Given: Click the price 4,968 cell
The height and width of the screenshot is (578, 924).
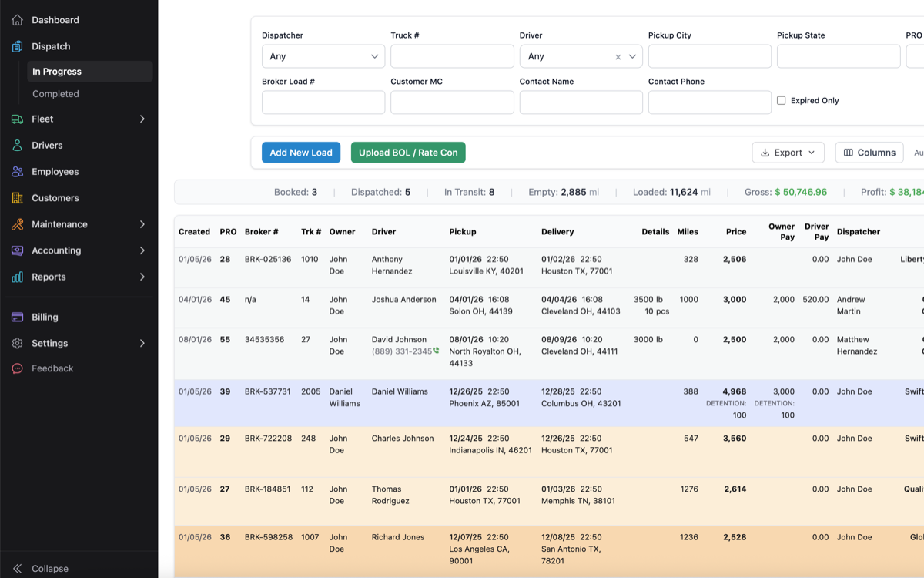Looking at the screenshot, I should coord(735,391).
